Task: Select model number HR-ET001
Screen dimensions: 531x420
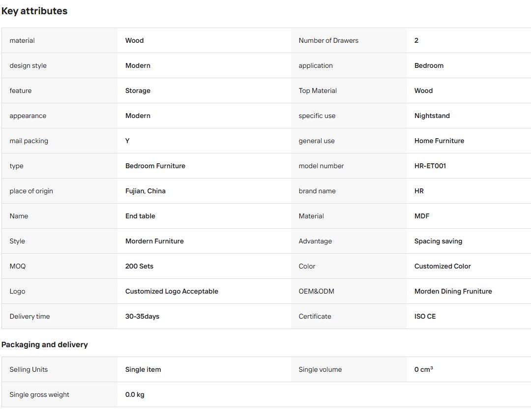Action: (x=430, y=166)
